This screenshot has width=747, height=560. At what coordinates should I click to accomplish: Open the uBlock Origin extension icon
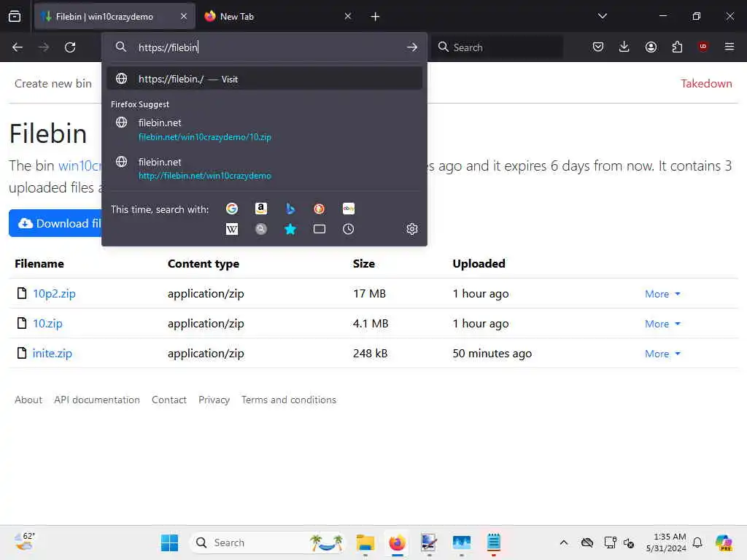tap(703, 46)
